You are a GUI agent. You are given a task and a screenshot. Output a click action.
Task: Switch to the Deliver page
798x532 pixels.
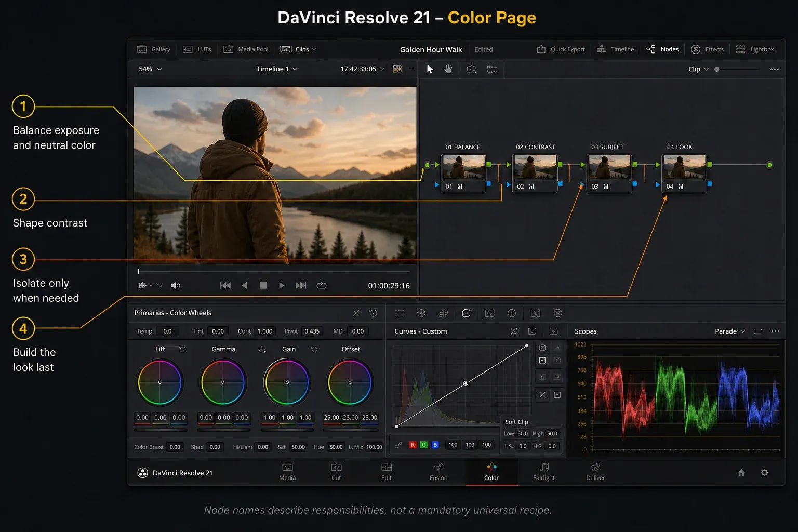595,472
